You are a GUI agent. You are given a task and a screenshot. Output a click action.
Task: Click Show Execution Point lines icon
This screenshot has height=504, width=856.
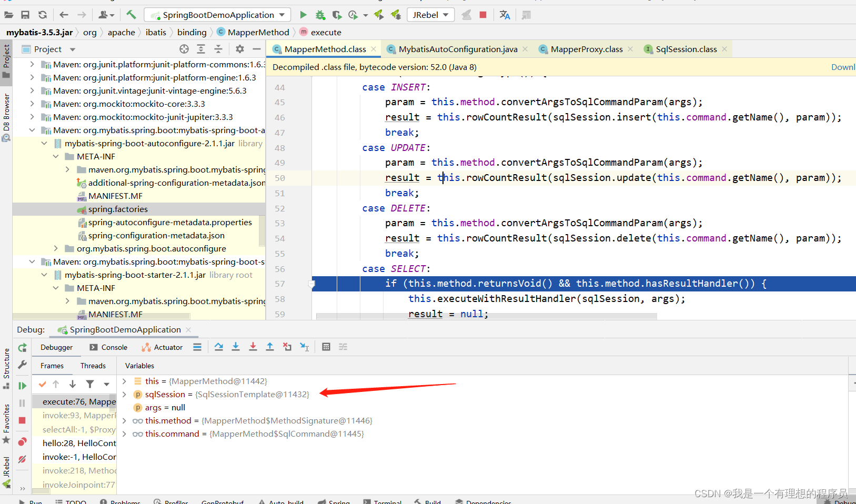click(x=197, y=347)
